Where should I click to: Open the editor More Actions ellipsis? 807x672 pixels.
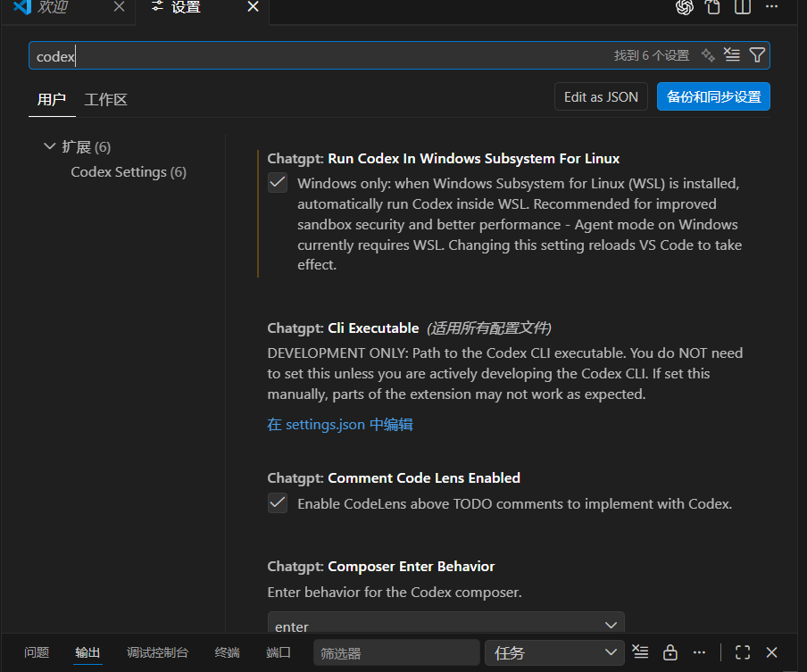tap(771, 6)
